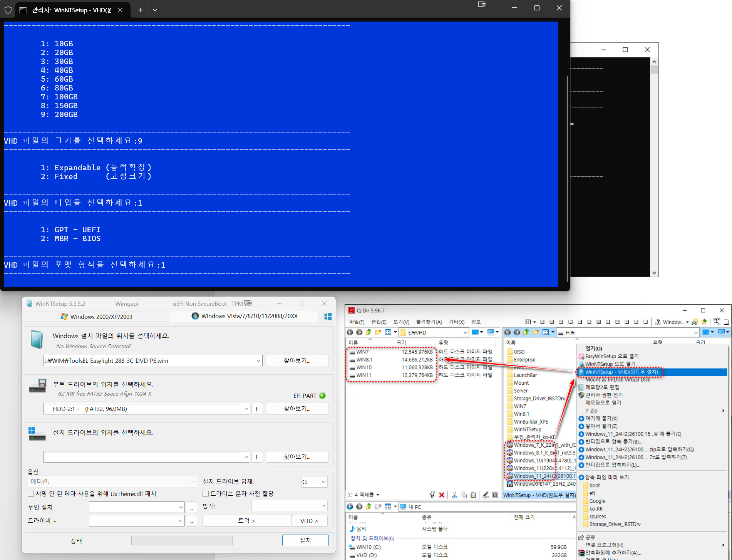Open the install drive location dropdown
Screen dimensions: 732x560
[246, 457]
